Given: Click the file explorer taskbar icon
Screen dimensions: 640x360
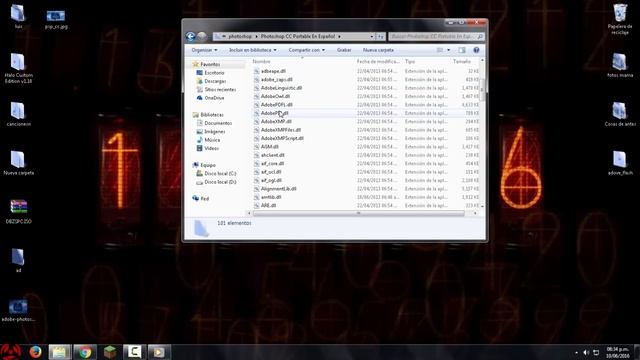Looking at the screenshot, I should [60, 351].
